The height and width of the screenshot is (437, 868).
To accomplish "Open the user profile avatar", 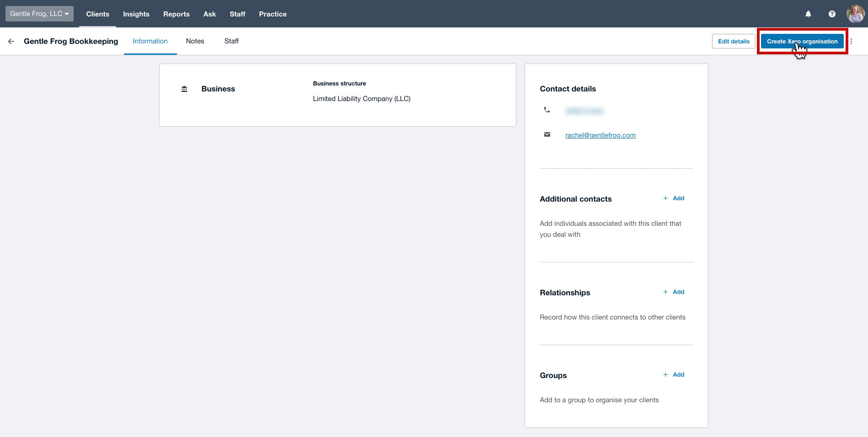I will [855, 14].
